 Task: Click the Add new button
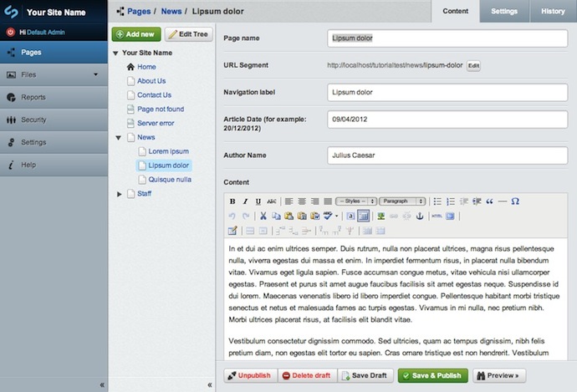click(x=135, y=34)
